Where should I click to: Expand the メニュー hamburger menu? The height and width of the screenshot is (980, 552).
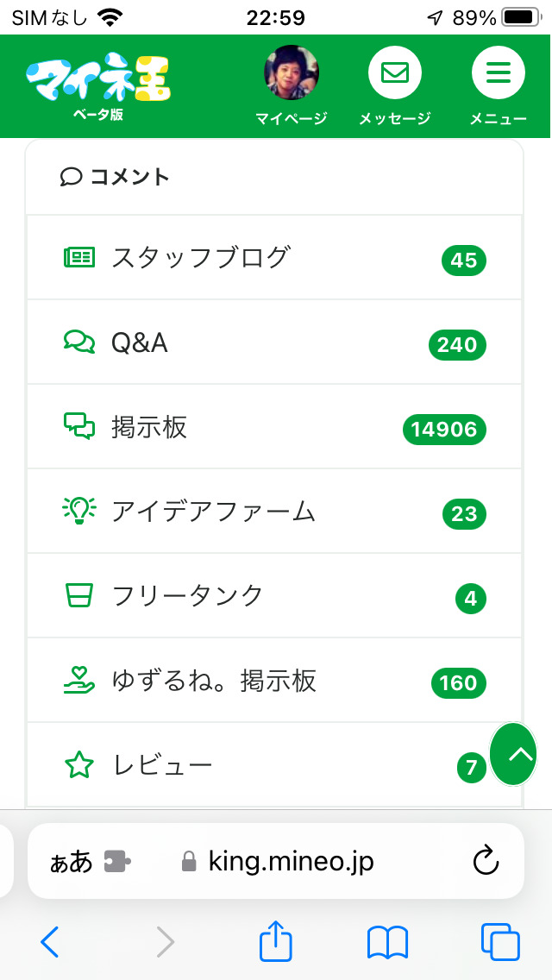coord(498,73)
